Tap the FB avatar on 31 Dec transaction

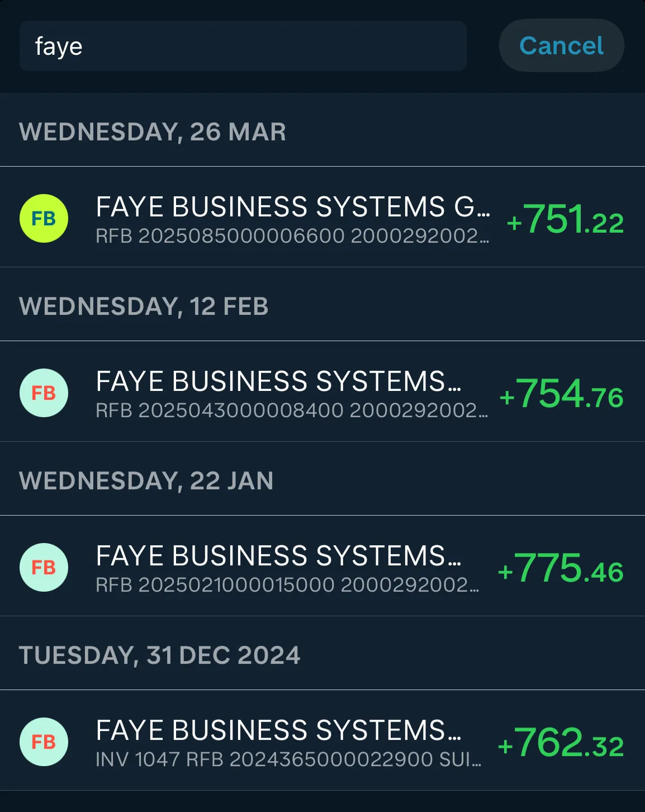44,742
